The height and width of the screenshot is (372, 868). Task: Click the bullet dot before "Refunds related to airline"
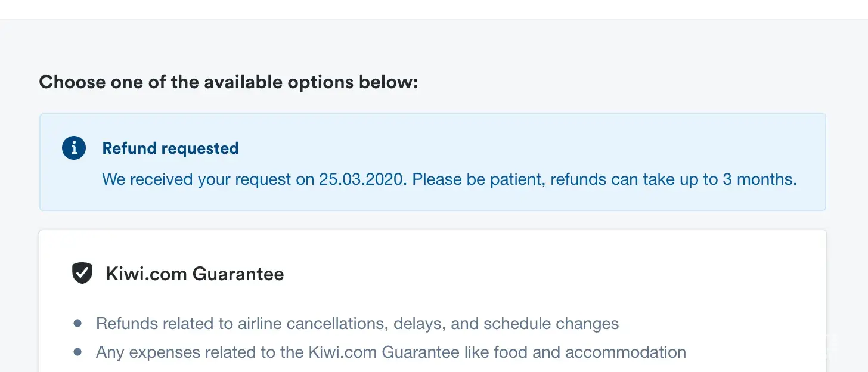(77, 324)
